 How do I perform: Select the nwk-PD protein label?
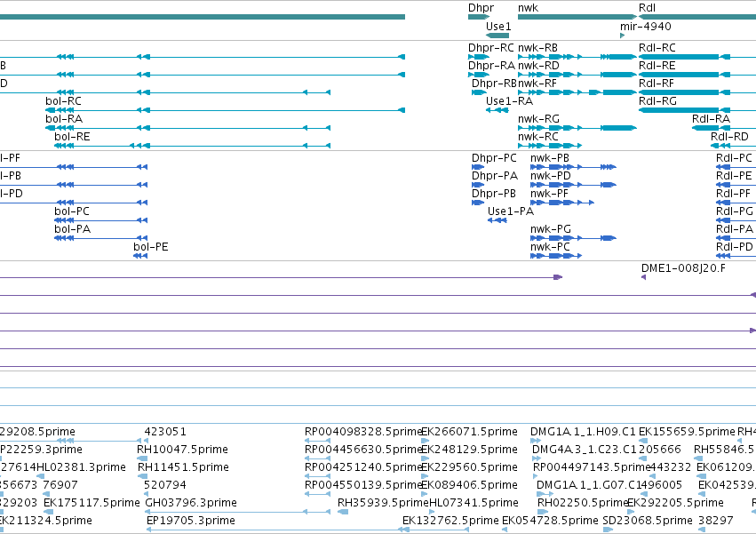tap(550, 176)
